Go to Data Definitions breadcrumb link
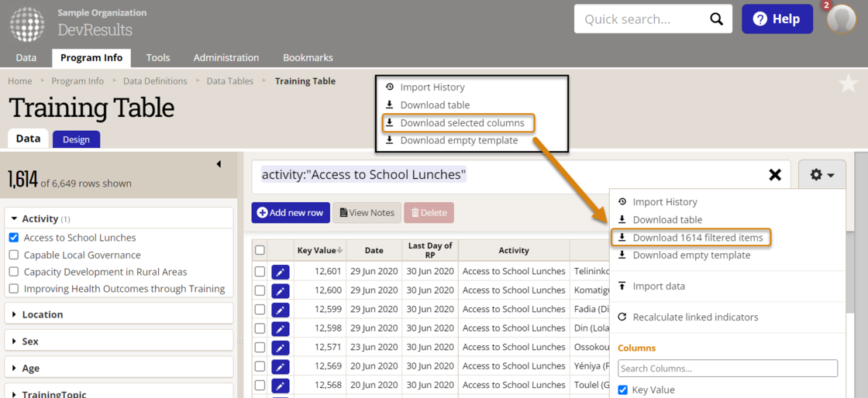 pos(155,81)
